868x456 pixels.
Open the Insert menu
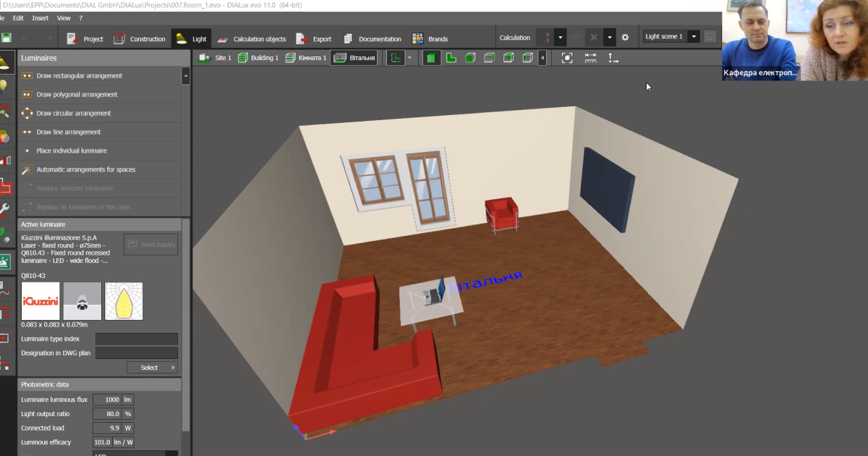point(41,17)
